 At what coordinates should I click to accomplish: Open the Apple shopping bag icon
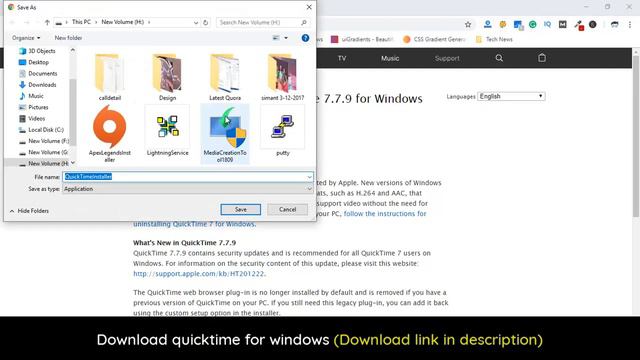coord(542,58)
